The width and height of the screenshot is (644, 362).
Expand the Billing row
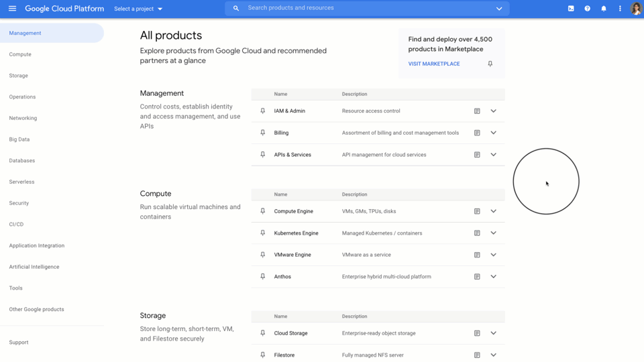click(x=493, y=133)
